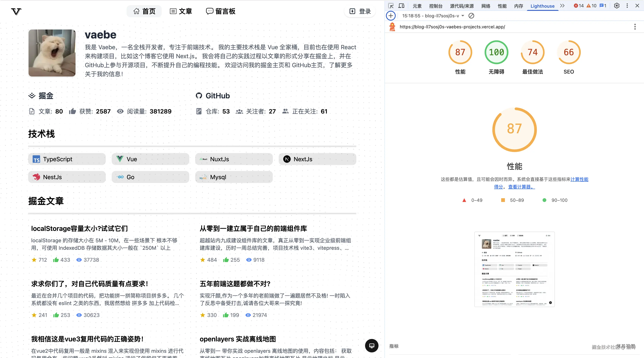Screen dimensions: 644x358
Task: Open article 我相信这是vue3复用代码的正确姿势!
Action: coord(87,339)
